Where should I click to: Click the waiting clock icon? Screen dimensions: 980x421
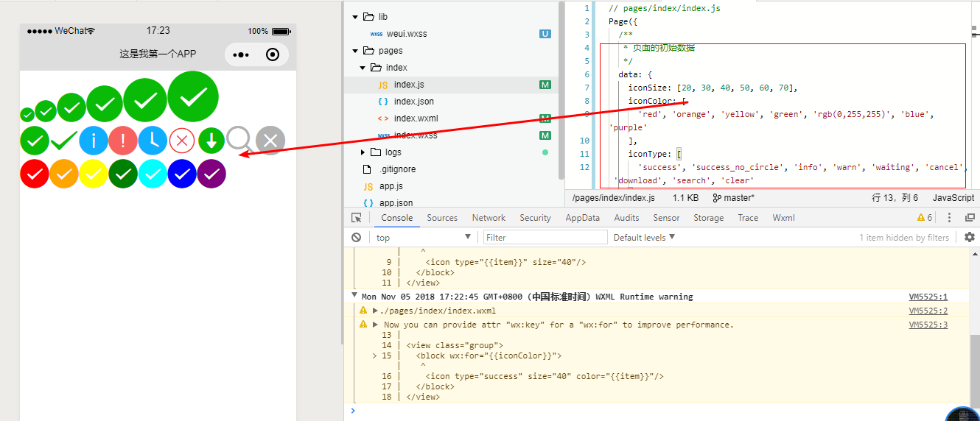click(153, 141)
